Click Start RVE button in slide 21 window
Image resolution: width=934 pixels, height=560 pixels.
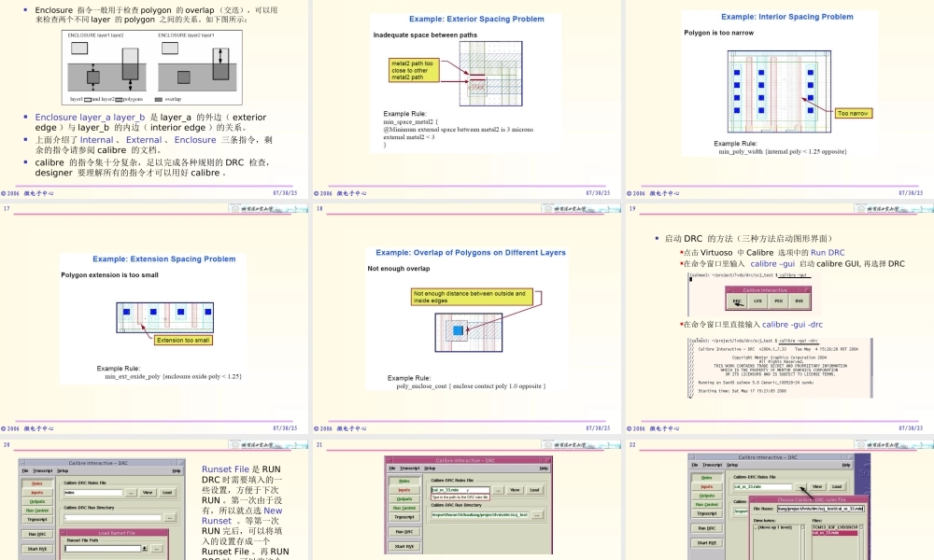(404, 546)
